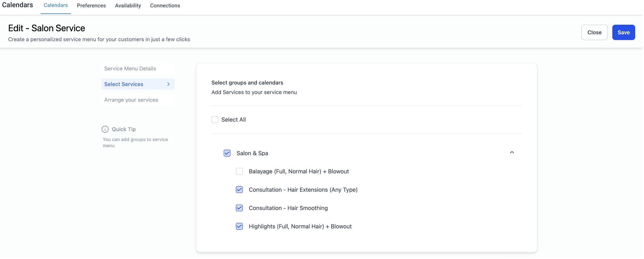This screenshot has width=644, height=259.
Task: Select the Select Services sidebar item
Action: 124,84
